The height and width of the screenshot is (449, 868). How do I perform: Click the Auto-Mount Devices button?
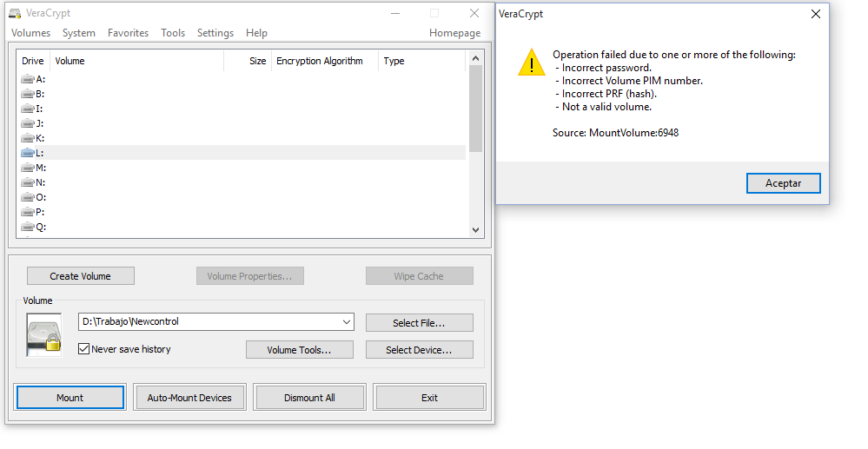click(189, 398)
